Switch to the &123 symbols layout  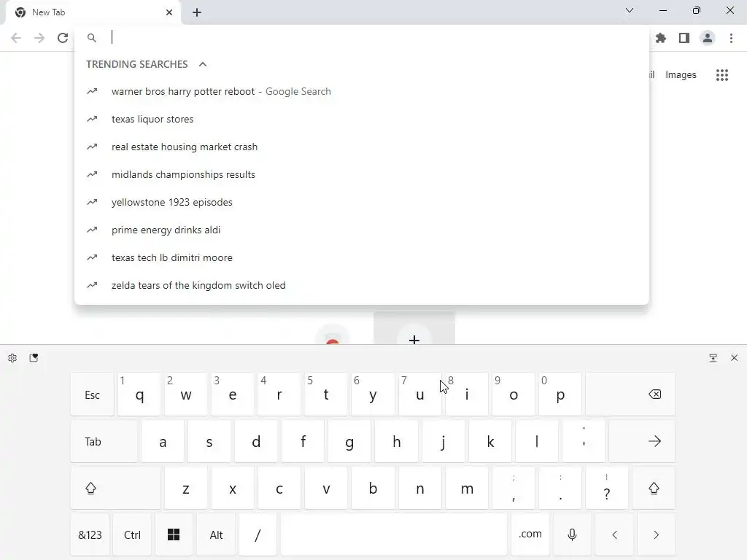(90, 534)
